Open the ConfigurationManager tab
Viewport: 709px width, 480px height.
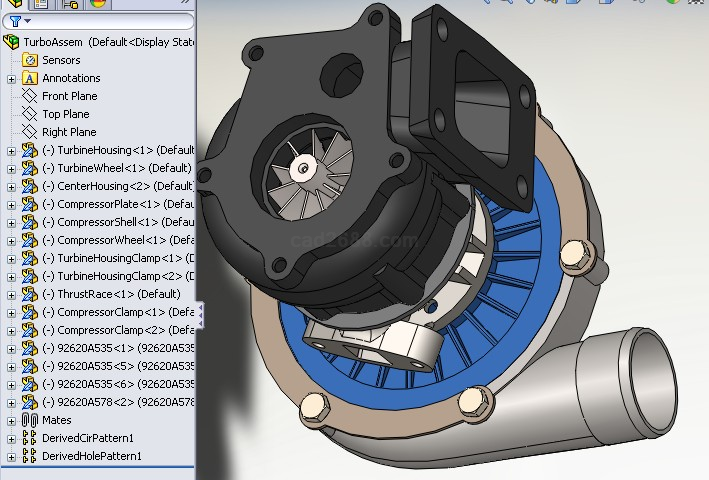70,3
